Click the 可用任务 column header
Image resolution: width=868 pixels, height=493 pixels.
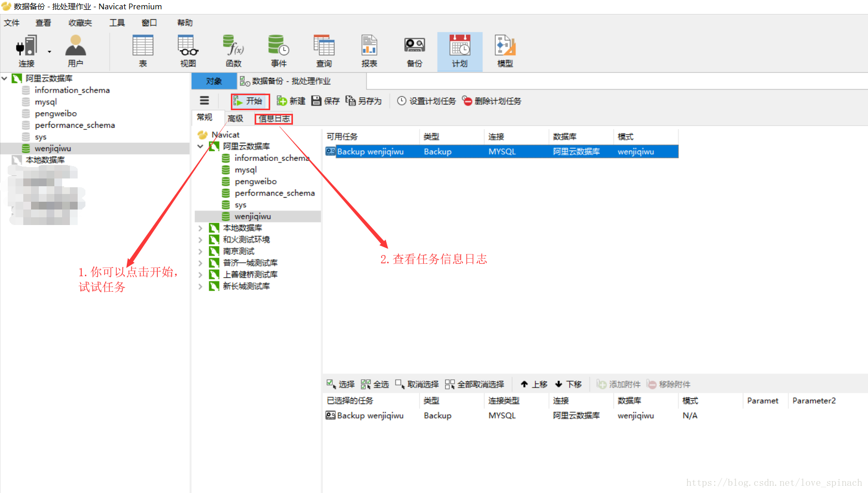[371, 137]
